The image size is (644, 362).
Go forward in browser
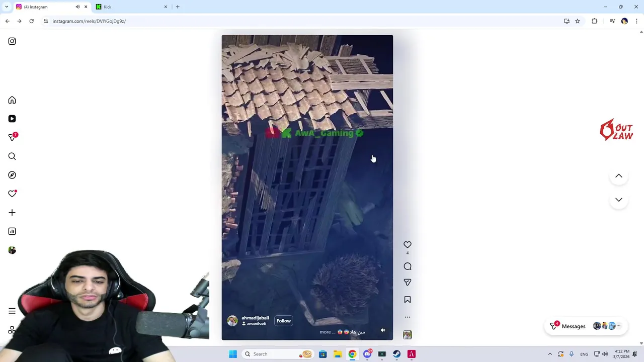pyautogui.click(x=19, y=21)
